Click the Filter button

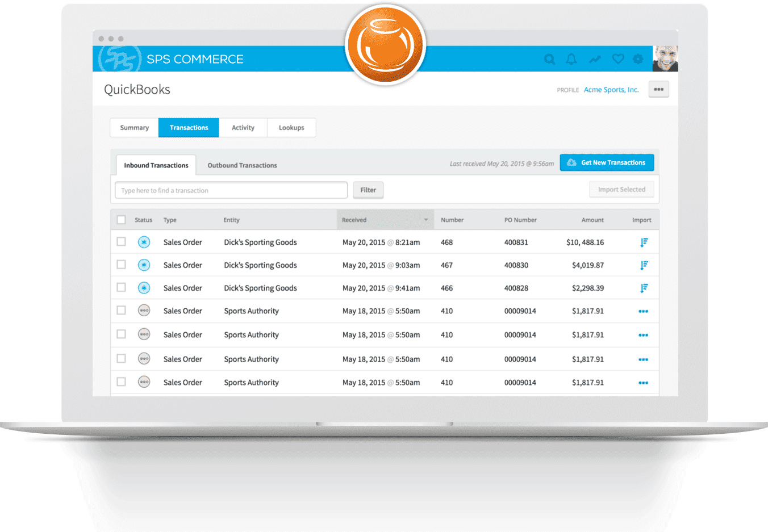pyautogui.click(x=368, y=190)
